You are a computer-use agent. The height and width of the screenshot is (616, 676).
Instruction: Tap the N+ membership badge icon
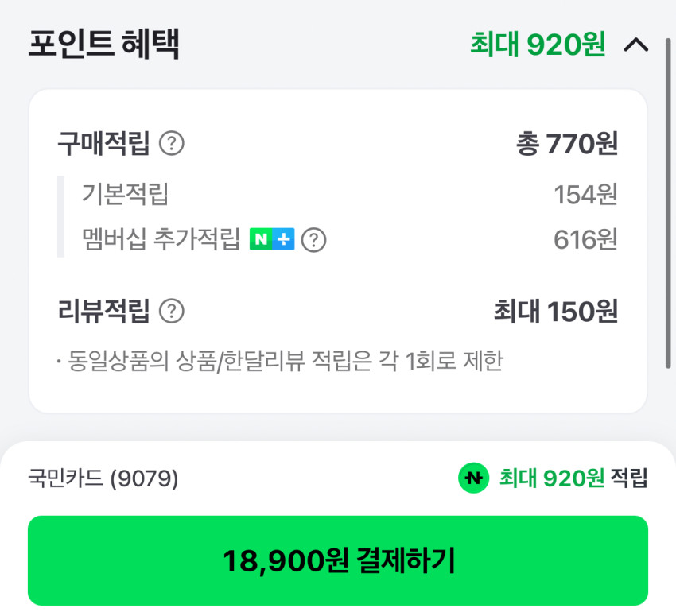272,239
